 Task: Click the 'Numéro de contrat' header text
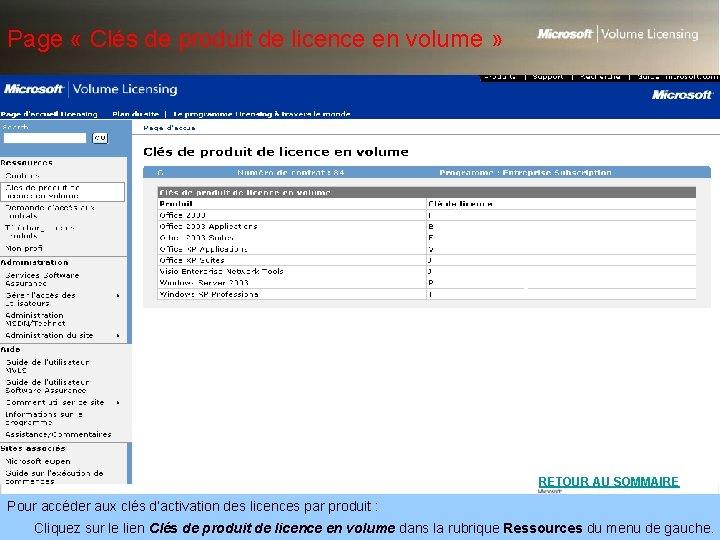coord(291,173)
